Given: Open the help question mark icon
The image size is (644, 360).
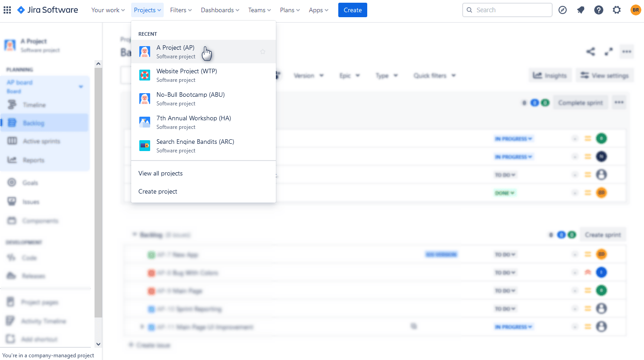Looking at the screenshot, I should click(599, 10).
